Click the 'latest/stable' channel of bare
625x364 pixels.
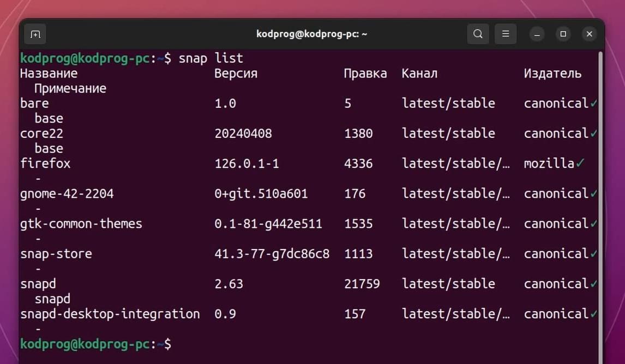coord(448,104)
